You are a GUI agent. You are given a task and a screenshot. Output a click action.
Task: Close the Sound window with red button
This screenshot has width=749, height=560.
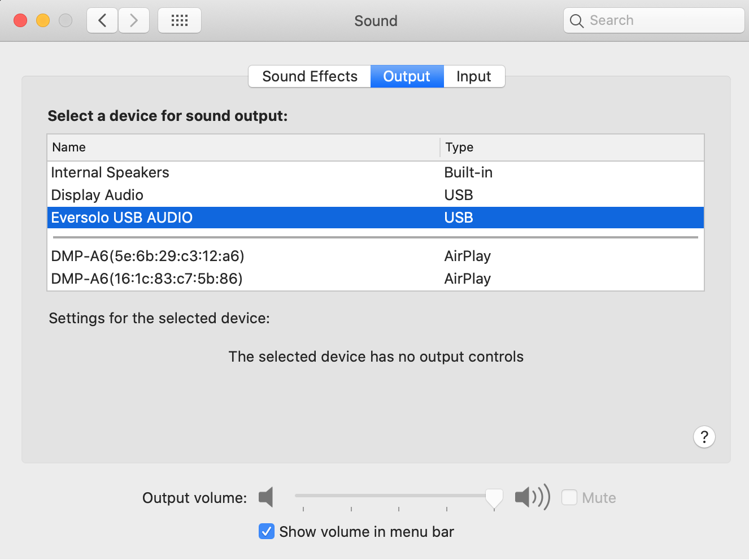tap(20, 21)
